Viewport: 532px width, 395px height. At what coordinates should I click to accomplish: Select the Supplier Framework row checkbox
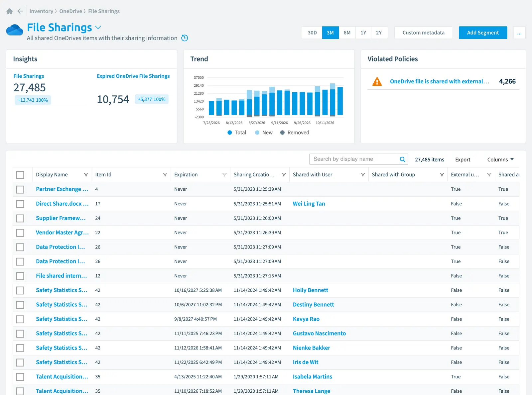(20, 218)
